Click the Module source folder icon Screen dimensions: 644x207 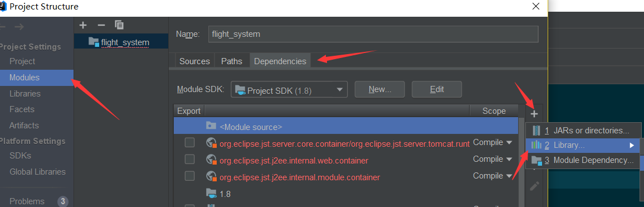pos(211,126)
